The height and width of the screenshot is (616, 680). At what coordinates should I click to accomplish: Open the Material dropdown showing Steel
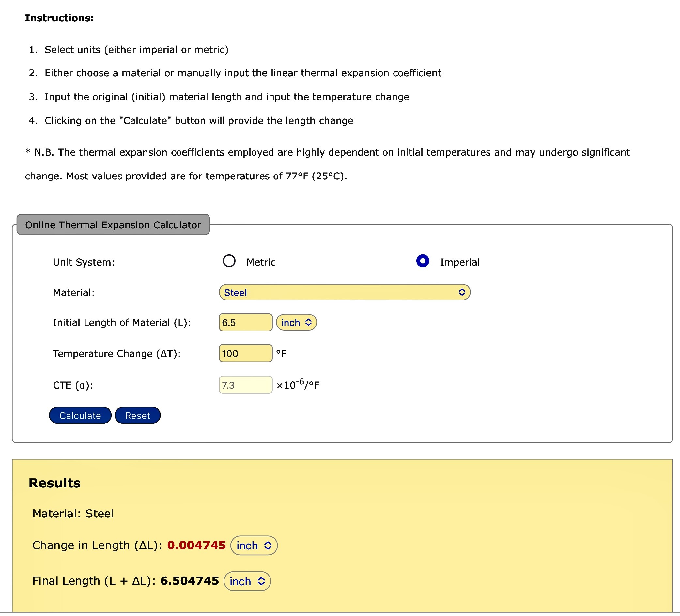coord(344,292)
